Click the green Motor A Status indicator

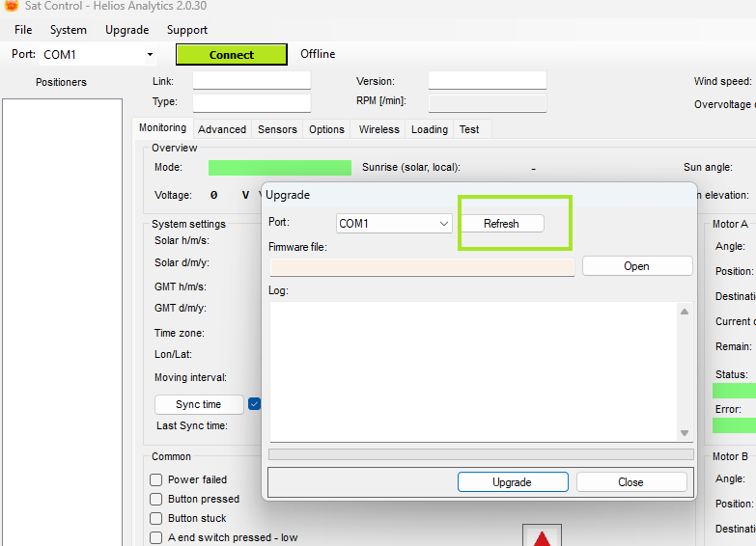pos(735,391)
